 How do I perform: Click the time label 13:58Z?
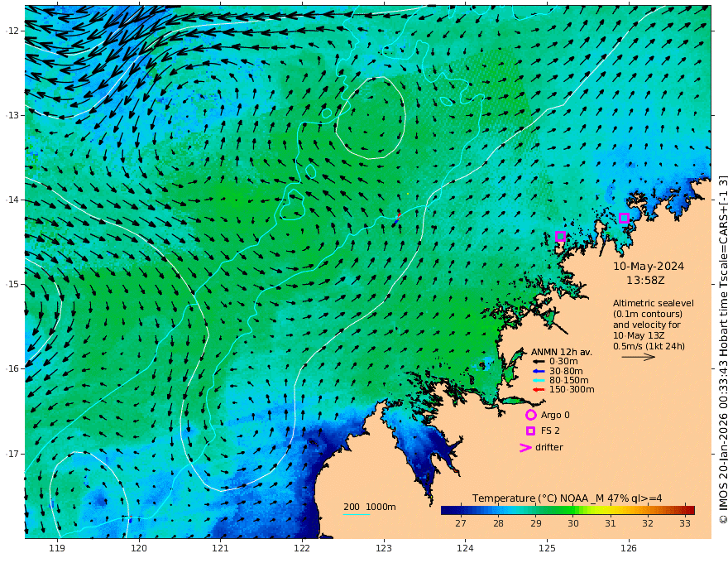pyautogui.click(x=645, y=281)
